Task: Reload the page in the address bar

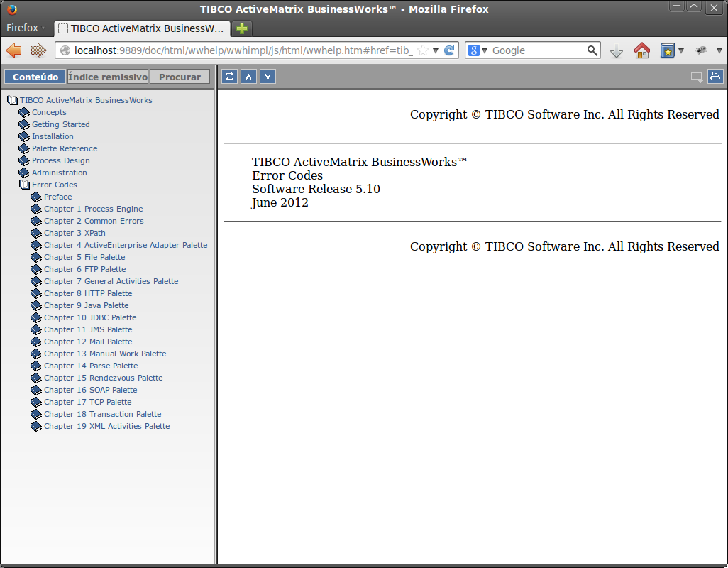Action: pos(449,50)
